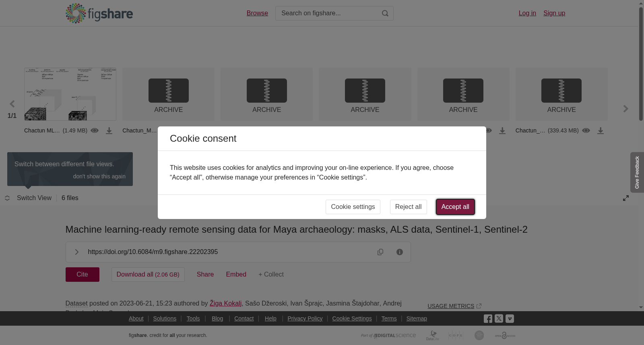This screenshot has height=345, width=644.
Task: Open figshare Vimeo page
Action: pos(510,318)
